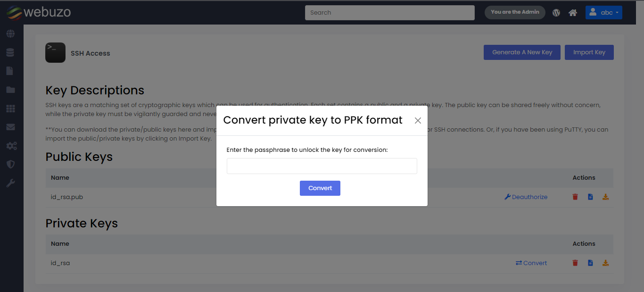Open the shield security icon in sidebar

point(10,164)
